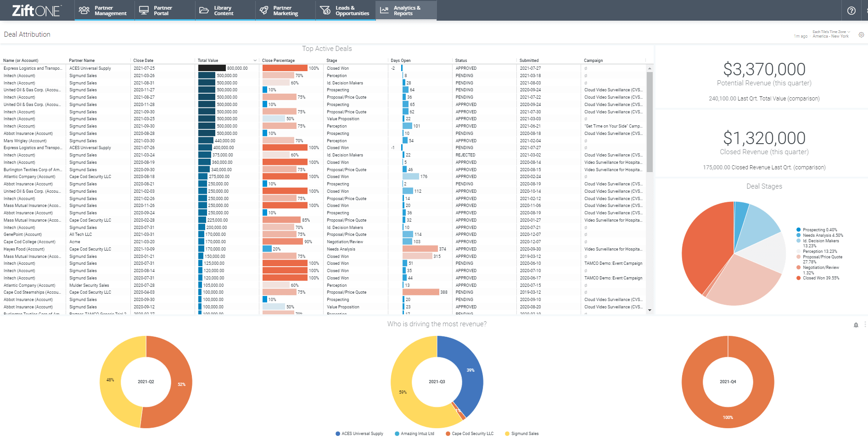Sort by Status column header
The width and height of the screenshot is (868, 441).
coord(461,61)
